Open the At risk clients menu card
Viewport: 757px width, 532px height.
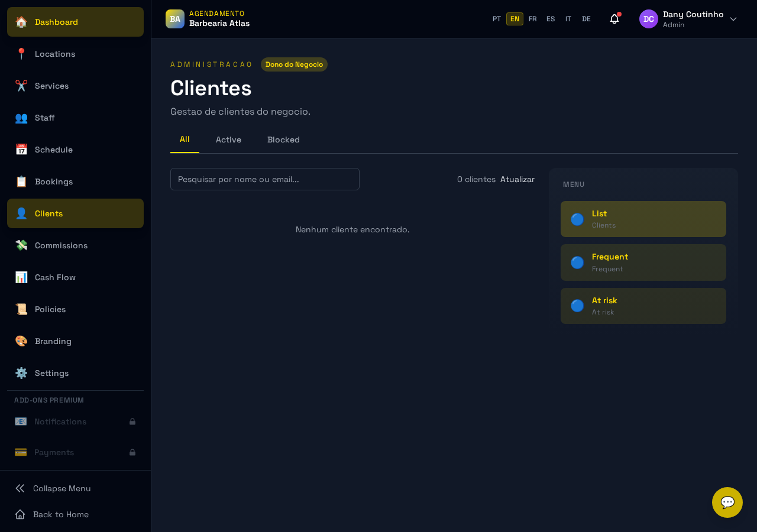point(643,306)
